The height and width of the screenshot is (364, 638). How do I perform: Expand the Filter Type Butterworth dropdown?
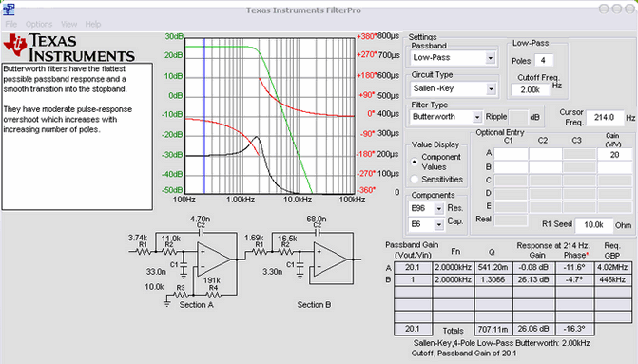(477, 117)
